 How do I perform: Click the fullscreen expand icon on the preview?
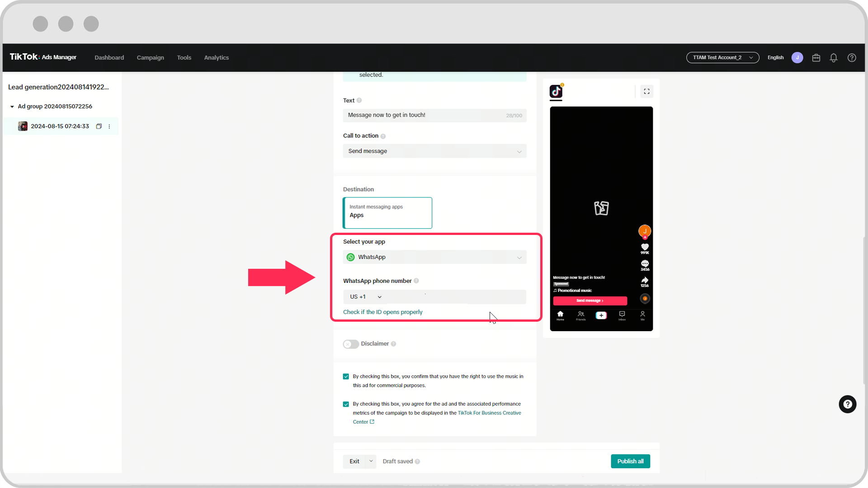coord(646,91)
